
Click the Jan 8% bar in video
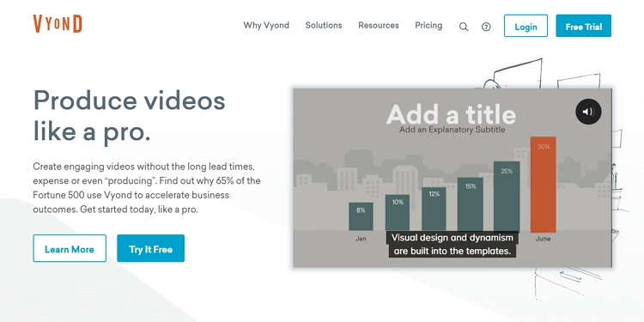click(x=361, y=216)
